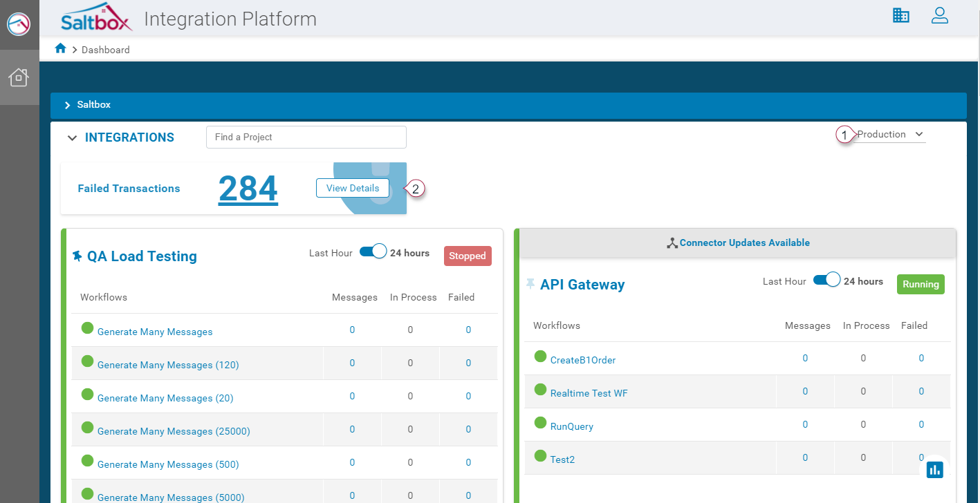Open the 284 failed transactions link

(x=248, y=188)
